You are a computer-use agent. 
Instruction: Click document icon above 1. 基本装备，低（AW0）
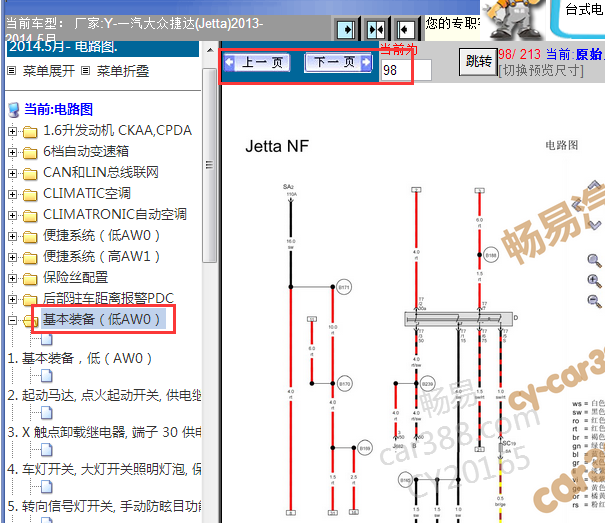47,340
